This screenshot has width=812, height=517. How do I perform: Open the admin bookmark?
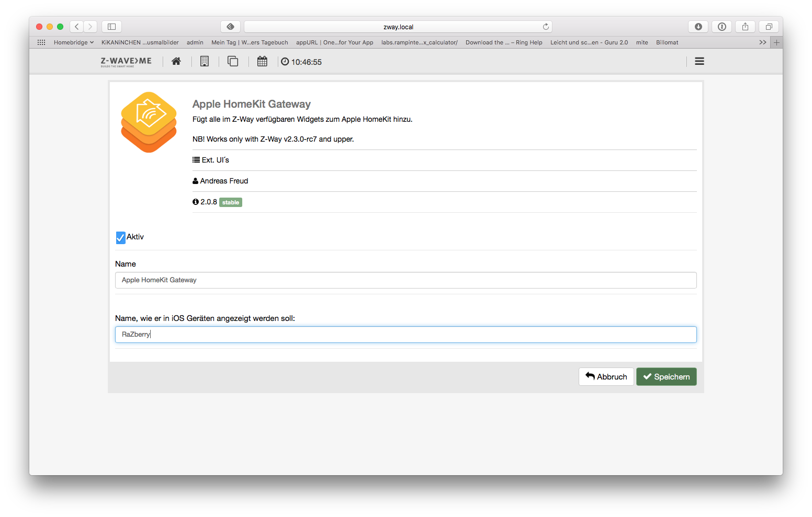click(x=195, y=42)
